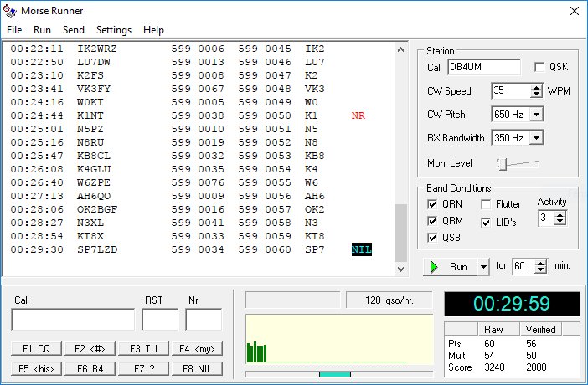Disable the LID's checkbox
The height and width of the screenshot is (385, 588).
pyautogui.click(x=486, y=223)
